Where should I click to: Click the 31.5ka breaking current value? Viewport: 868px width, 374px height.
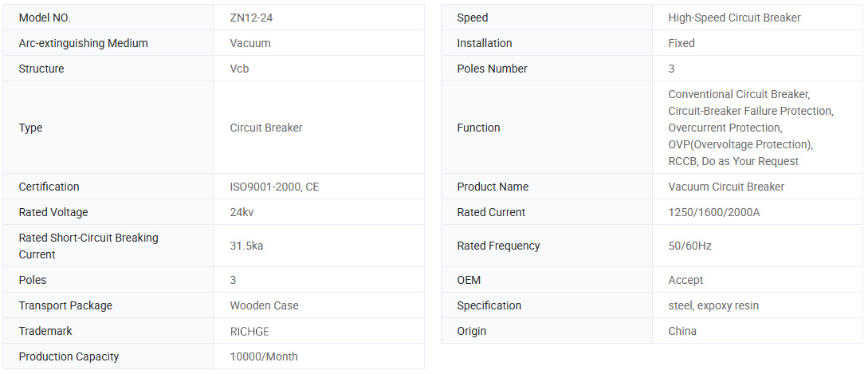coord(246,246)
